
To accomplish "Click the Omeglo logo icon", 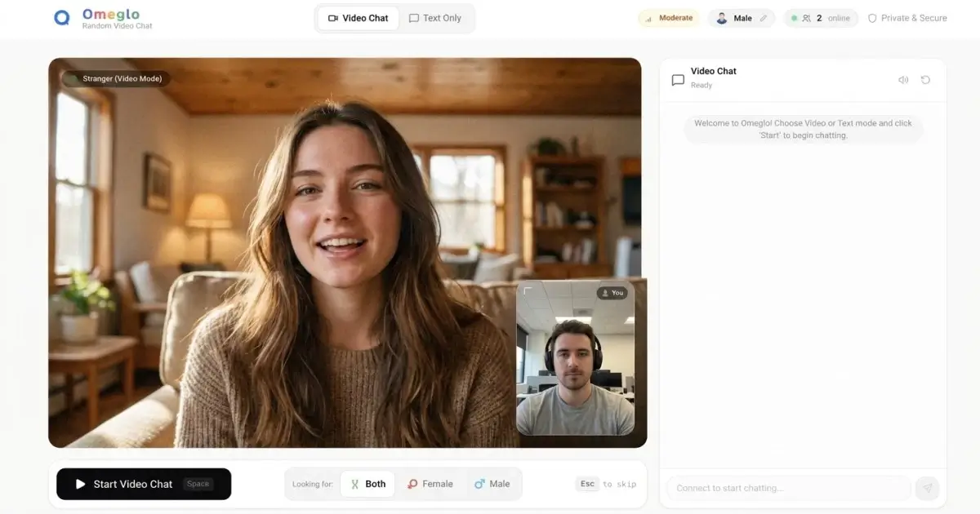I will point(62,18).
